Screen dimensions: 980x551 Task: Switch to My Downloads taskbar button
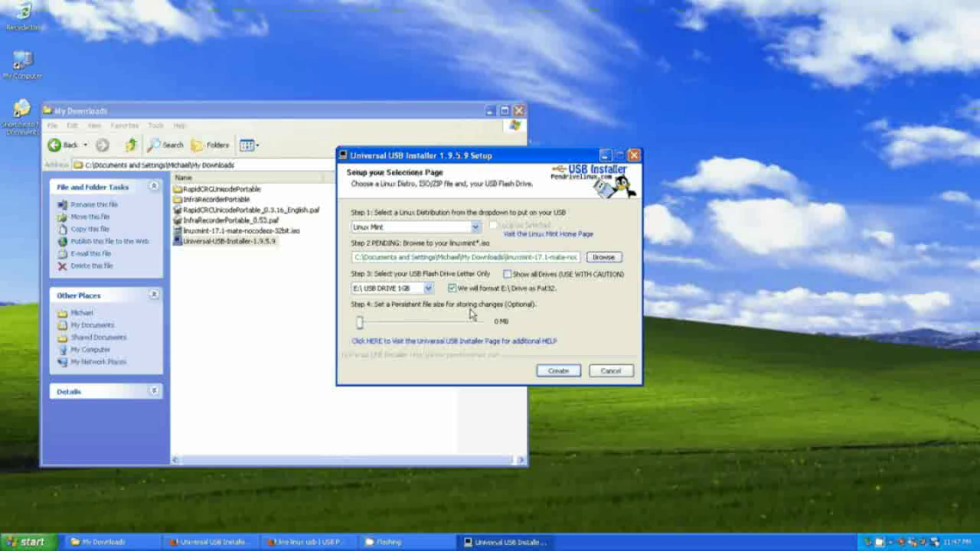(112, 542)
